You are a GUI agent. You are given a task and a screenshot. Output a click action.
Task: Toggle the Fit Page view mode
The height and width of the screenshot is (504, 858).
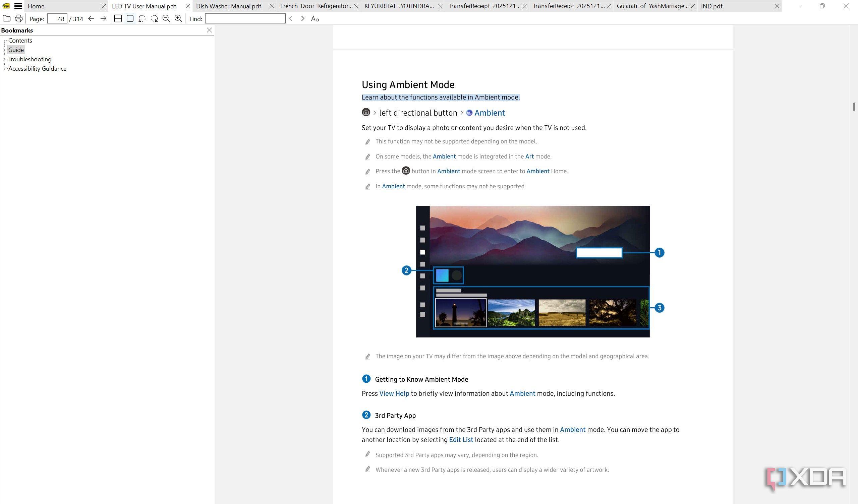click(x=130, y=19)
